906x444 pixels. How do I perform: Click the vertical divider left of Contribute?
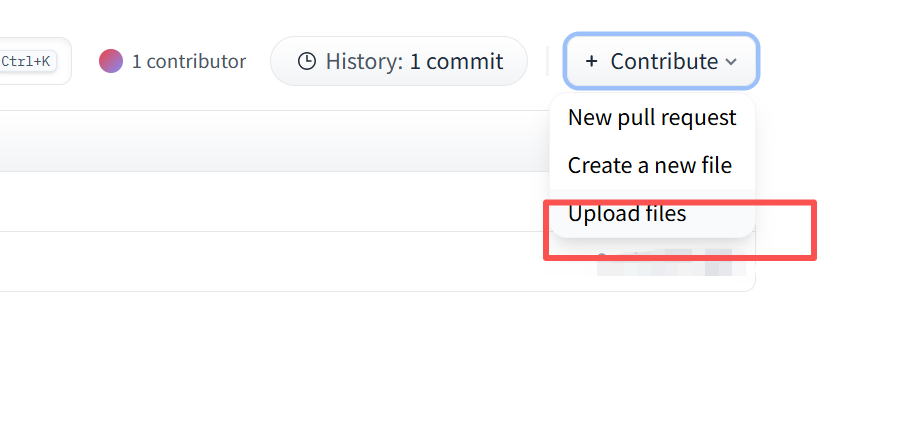point(548,61)
